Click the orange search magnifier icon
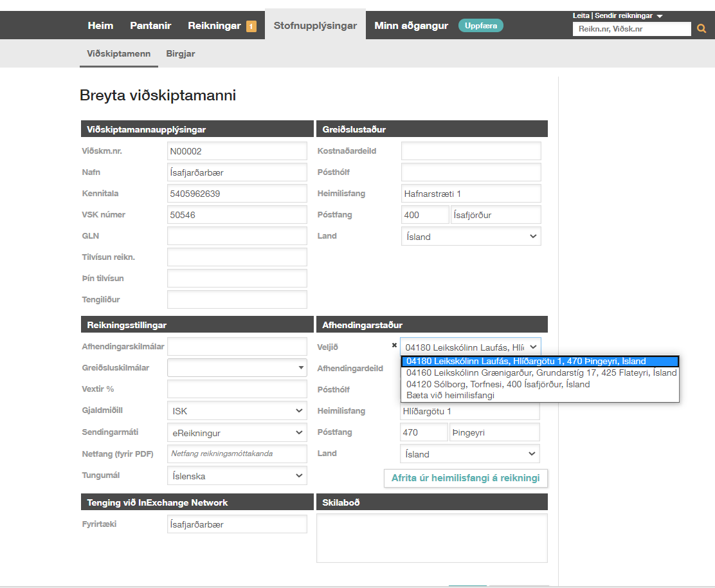The height and width of the screenshot is (588, 715). pyautogui.click(x=701, y=29)
